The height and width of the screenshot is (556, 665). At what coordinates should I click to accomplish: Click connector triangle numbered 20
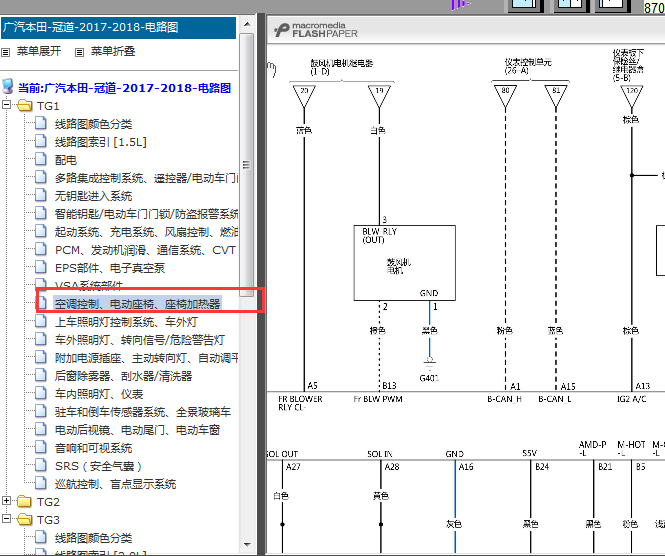[304, 96]
